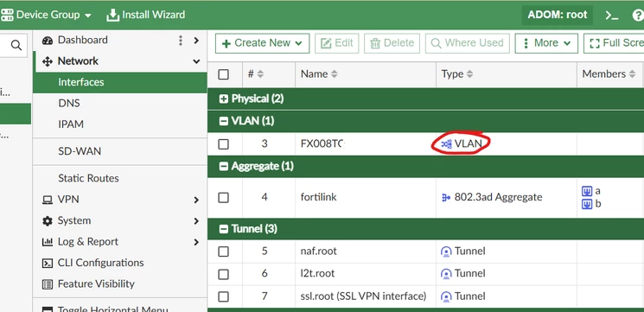Check the FX008TC row checkbox
Screen dimensions: 644x312
point(223,144)
